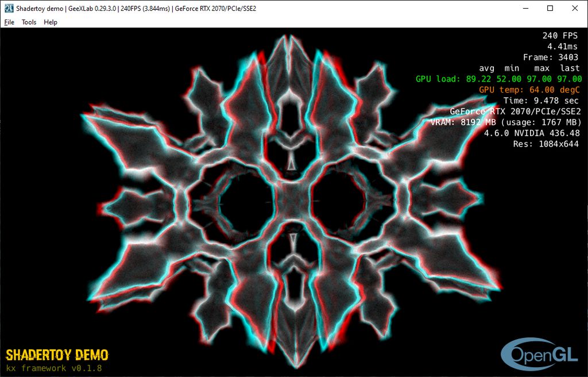Image resolution: width=588 pixels, height=377 pixels.
Task: Click the GeForce RTX 2070/PCIe/SSE2 overlay line
Action: 515,111
